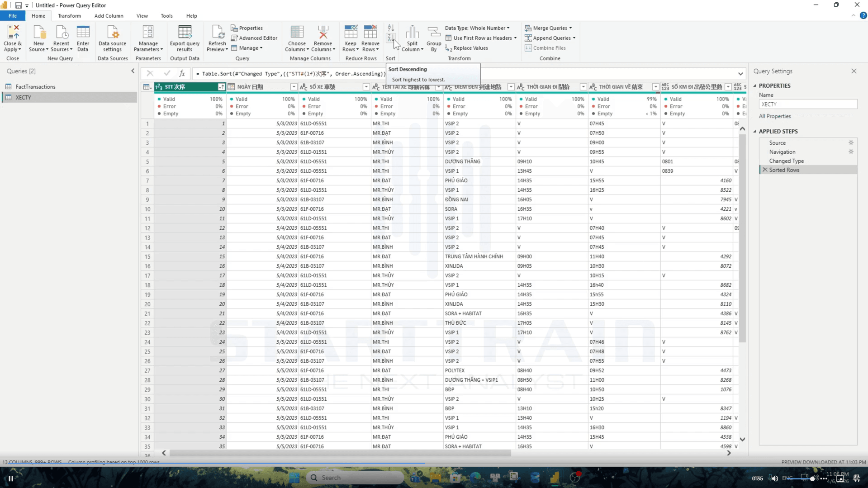Expand the formula bar
This screenshot has width=868, height=488.
point(740,74)
